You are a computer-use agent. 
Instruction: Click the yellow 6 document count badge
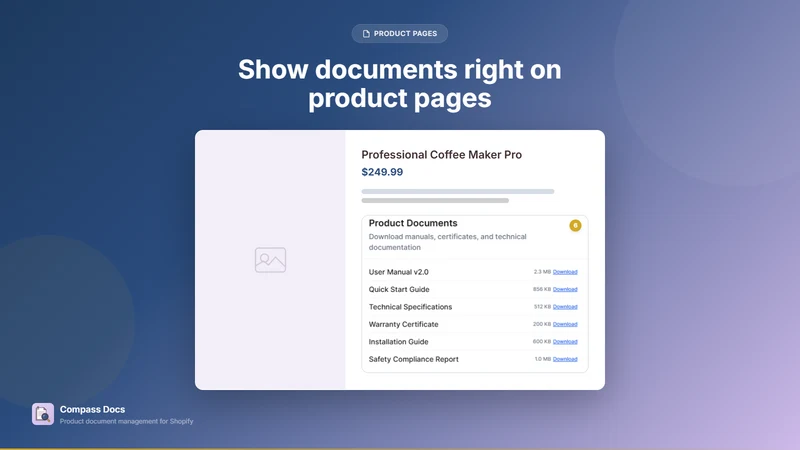[575, 226]
